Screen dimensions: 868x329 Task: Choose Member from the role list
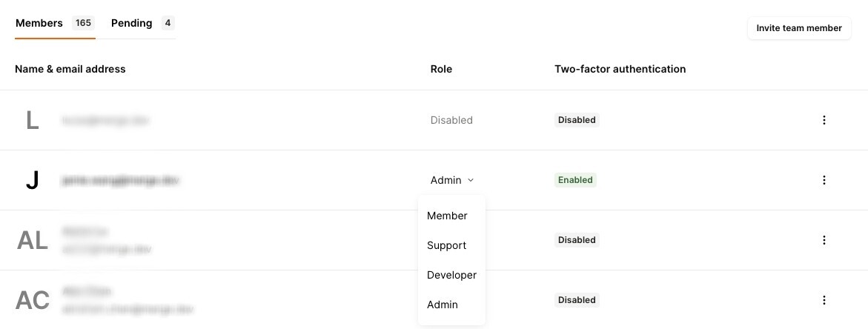click(447, 216)
